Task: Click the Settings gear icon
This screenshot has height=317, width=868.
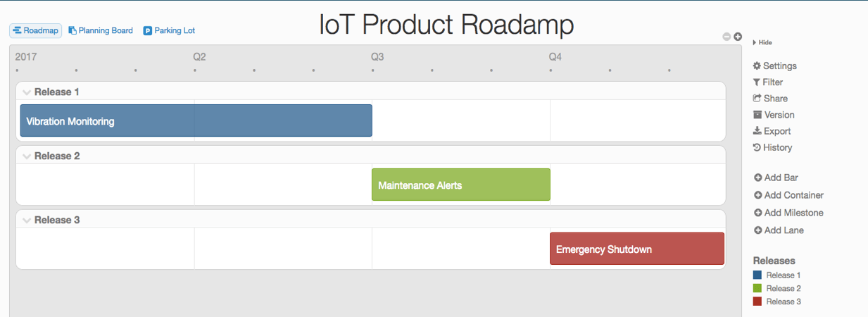Action: pyautogui.click(x=757, y=66)
